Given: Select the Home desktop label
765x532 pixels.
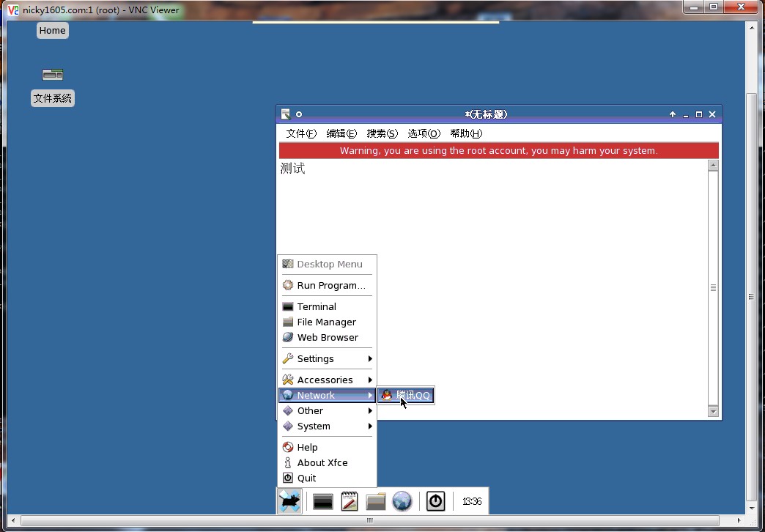Looking at the screenshot, I should (x=52, y=30).
